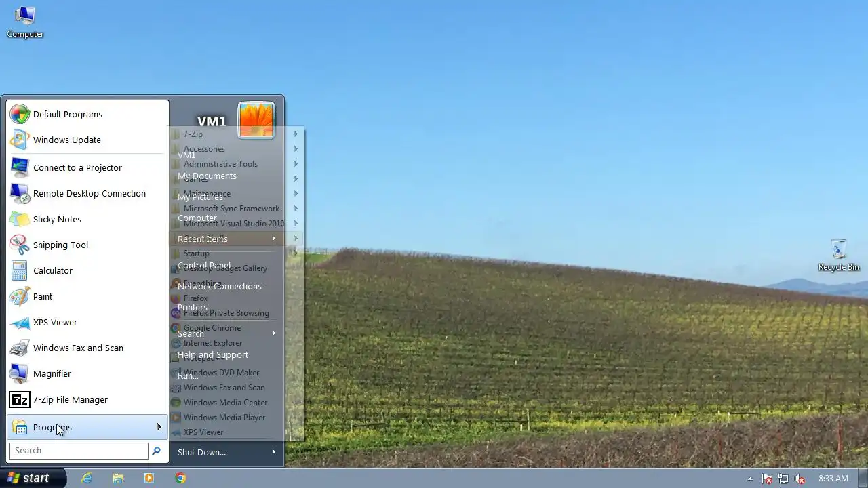Screen dimensions: 868x488
Task: Launch Firefox from Programs list
Action: pyautogui.click(x=236, y=298)
